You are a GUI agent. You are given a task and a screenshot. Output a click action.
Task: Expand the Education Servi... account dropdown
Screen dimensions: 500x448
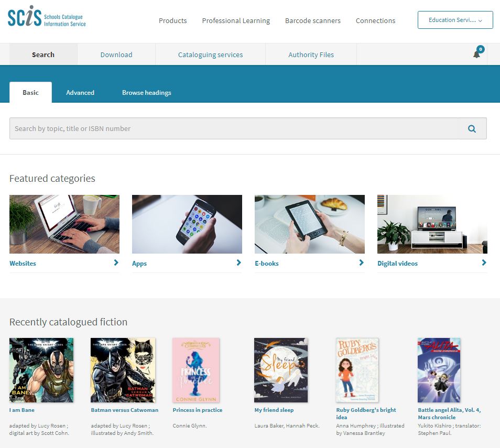455,20
